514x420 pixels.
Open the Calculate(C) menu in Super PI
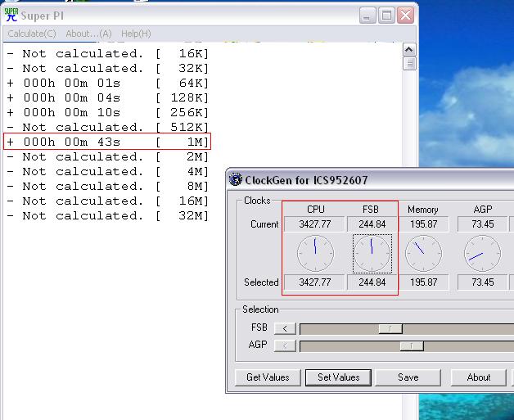(x=32, y=34)
